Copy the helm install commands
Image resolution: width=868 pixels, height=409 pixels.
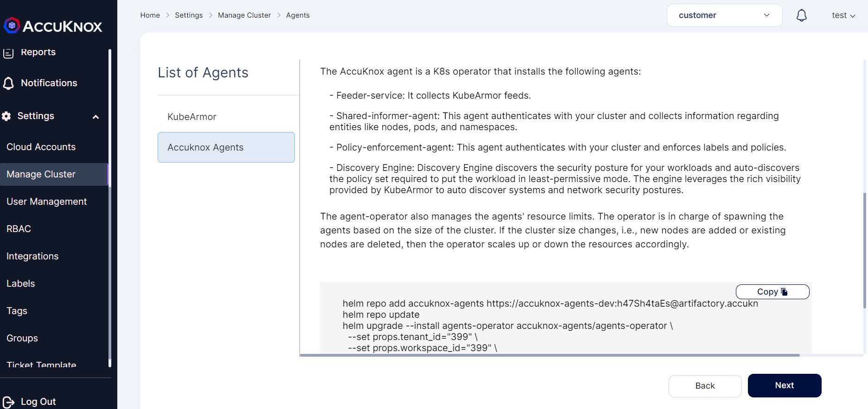point(772,292)
